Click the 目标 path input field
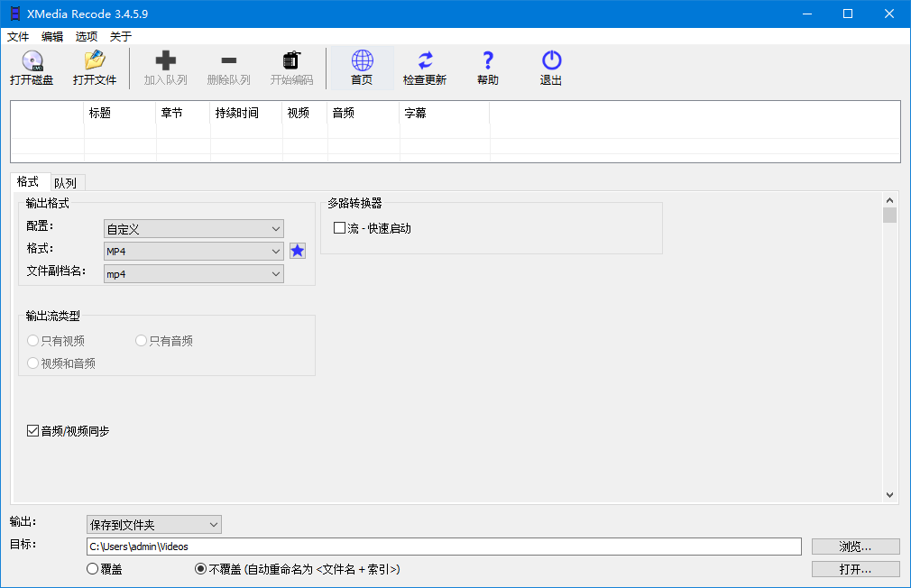Image resolution: width=911 pixels, height=588 pixels. pyautogui.click(x=444, y=547)
